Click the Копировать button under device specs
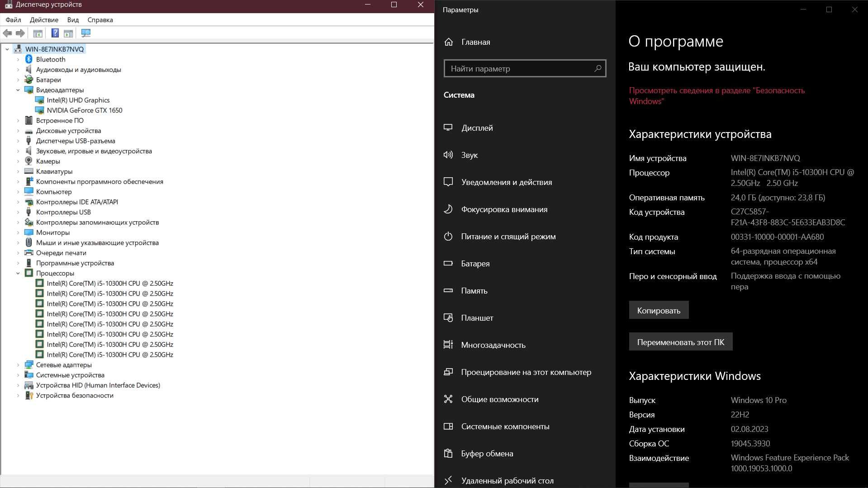 tap(659, 310)
